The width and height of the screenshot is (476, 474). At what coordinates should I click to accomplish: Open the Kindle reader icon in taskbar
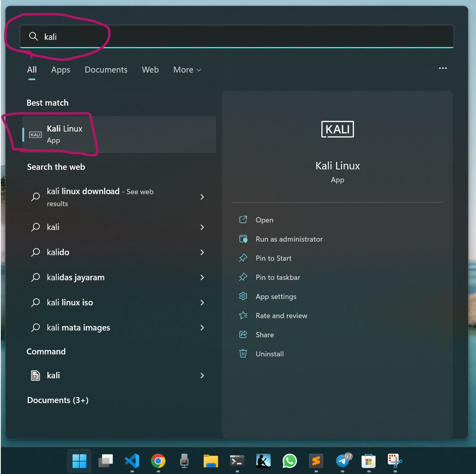263,461
